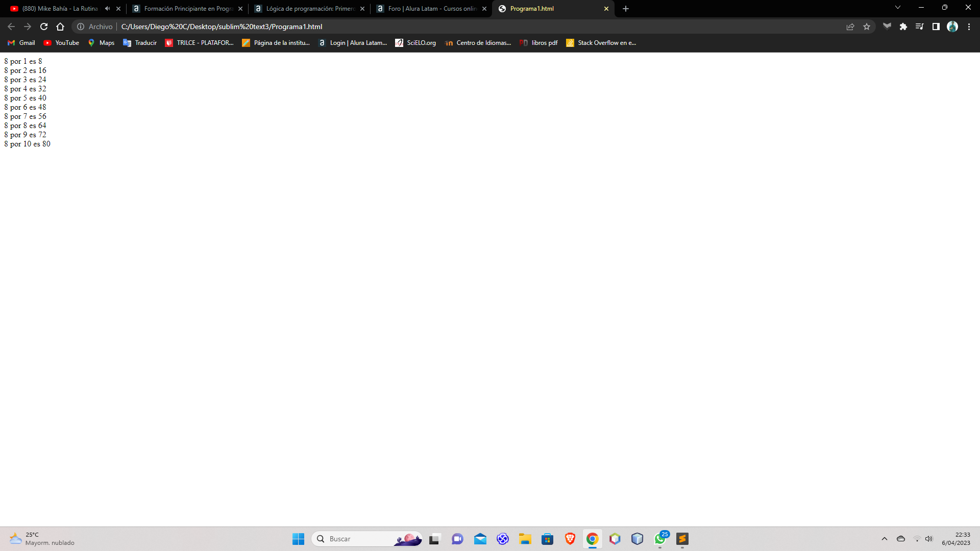This screenshot has width=980, height=551.
Task: Click the search taskbar icon
Action: [321, 538]
